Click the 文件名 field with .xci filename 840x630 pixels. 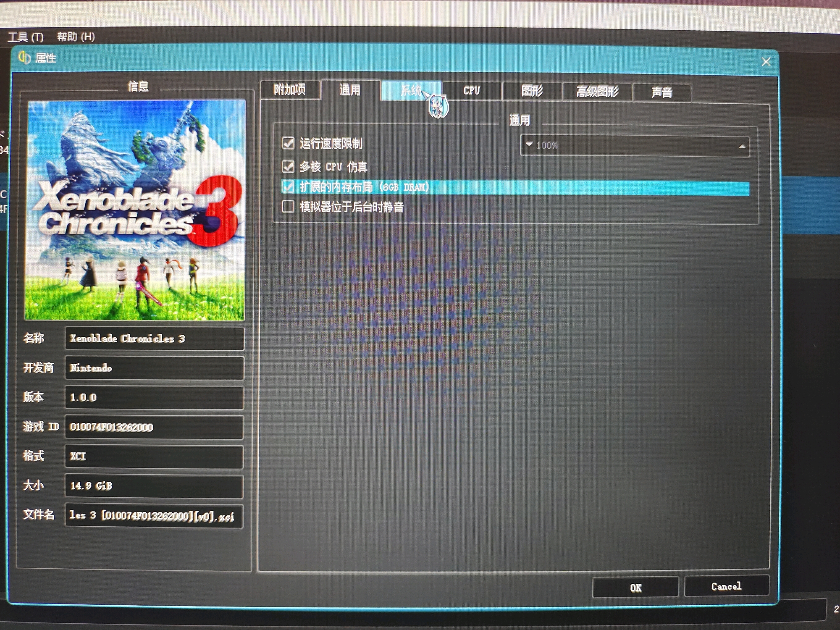[154, 515]
